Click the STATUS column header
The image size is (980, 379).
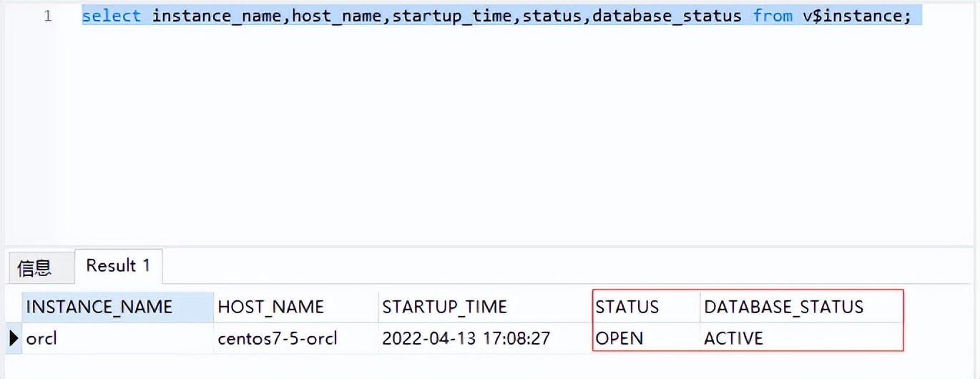[646, 307]
